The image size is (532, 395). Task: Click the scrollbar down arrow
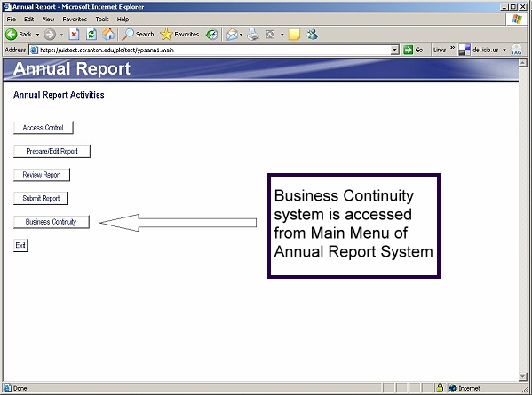pyautogui.click(x=523, y=376)
